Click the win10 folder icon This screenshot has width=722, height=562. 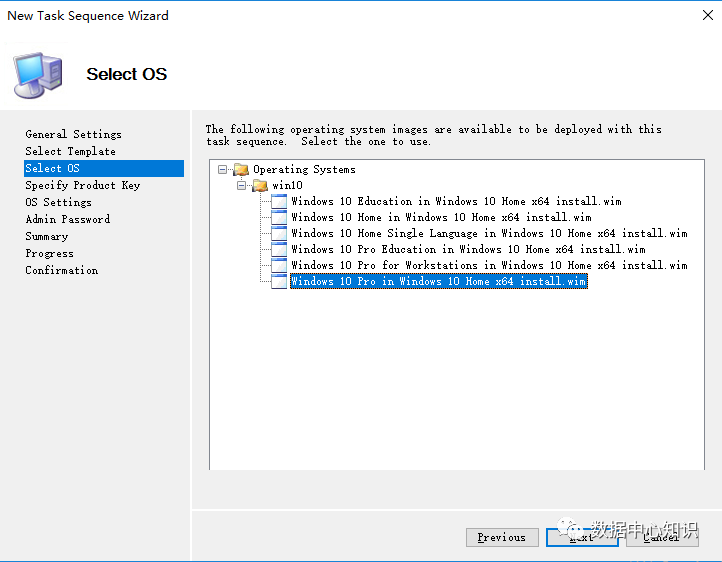pos(260,186)
